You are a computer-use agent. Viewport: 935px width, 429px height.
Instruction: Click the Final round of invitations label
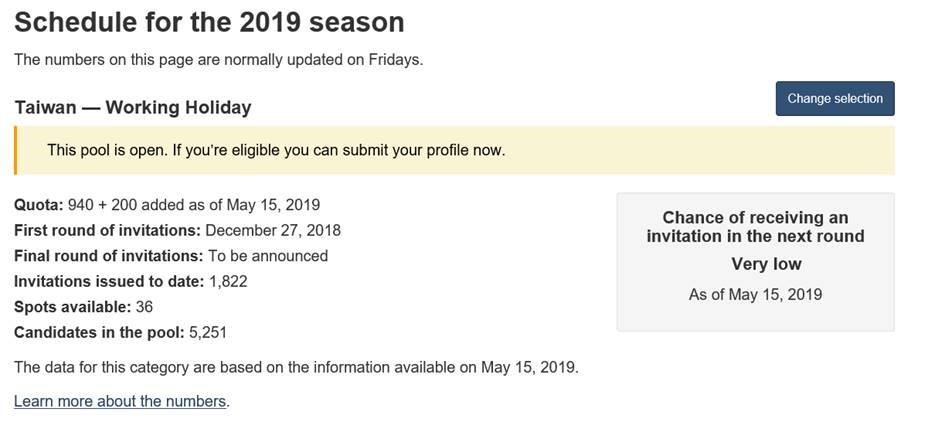tap(108, 256)
